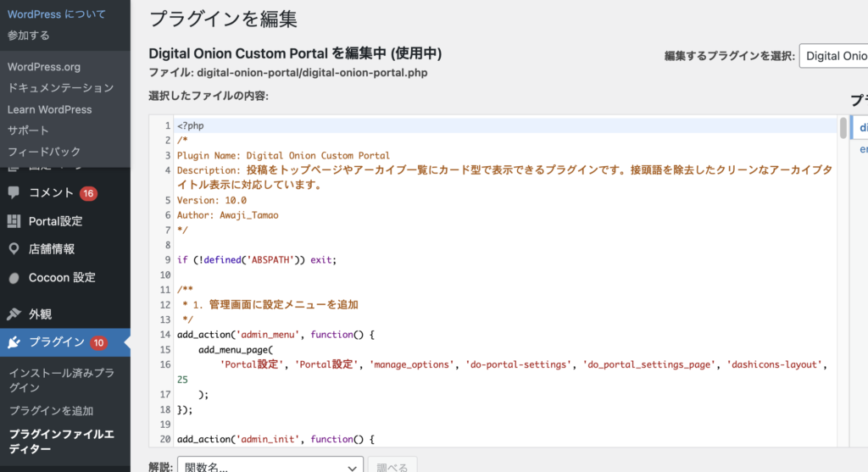Click the 店舗情報 location pin icon
868x472 pixels.
[14, 249]
